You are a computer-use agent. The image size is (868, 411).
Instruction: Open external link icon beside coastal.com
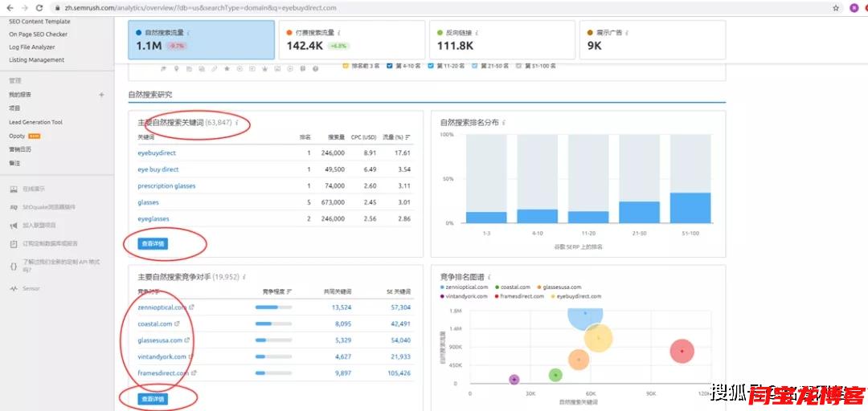click(x=177, y=324)
